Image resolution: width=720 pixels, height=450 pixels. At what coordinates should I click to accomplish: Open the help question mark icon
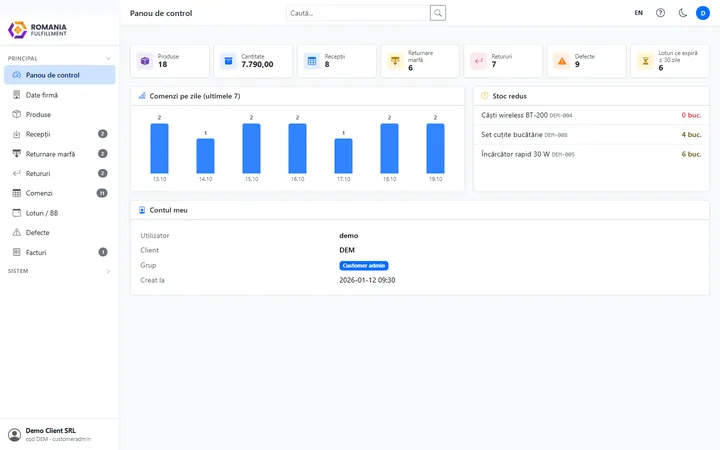pyautogui.click(x=660, y=13)
